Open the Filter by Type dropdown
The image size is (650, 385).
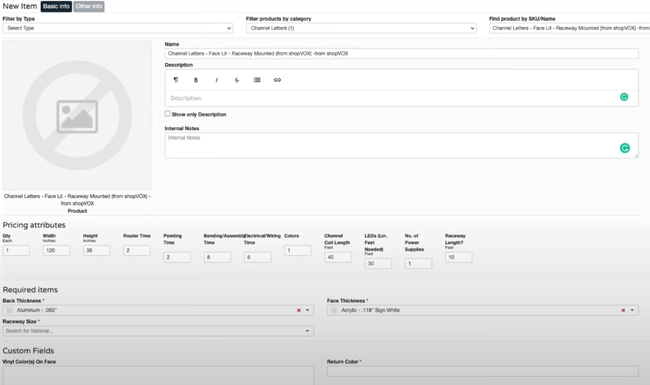click(118, 28)
